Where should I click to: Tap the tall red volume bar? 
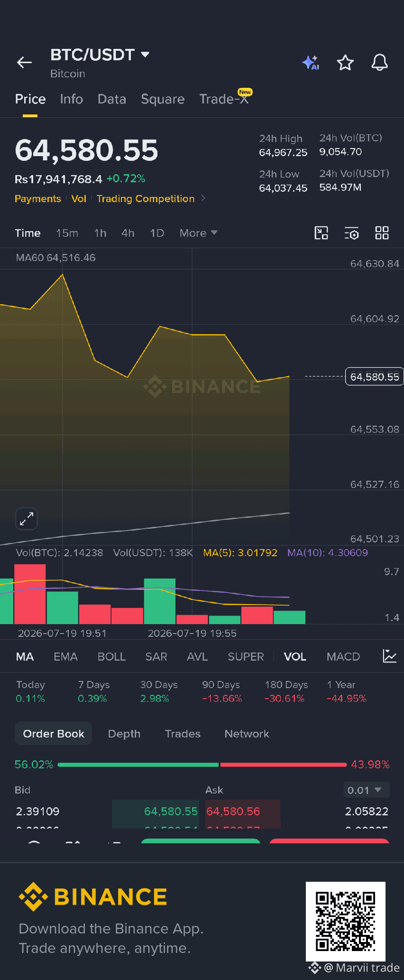tap(30, 594)
